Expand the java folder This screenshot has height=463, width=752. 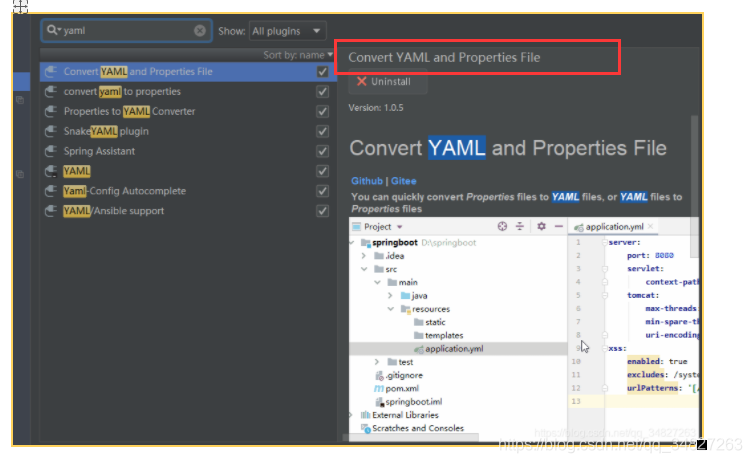(390, 296)
